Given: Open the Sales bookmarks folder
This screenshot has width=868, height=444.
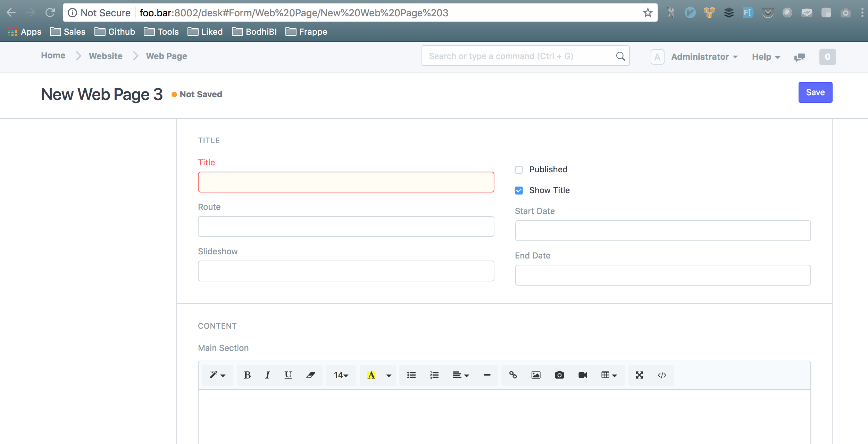Looking at the screenshot, I should [68, 32].
